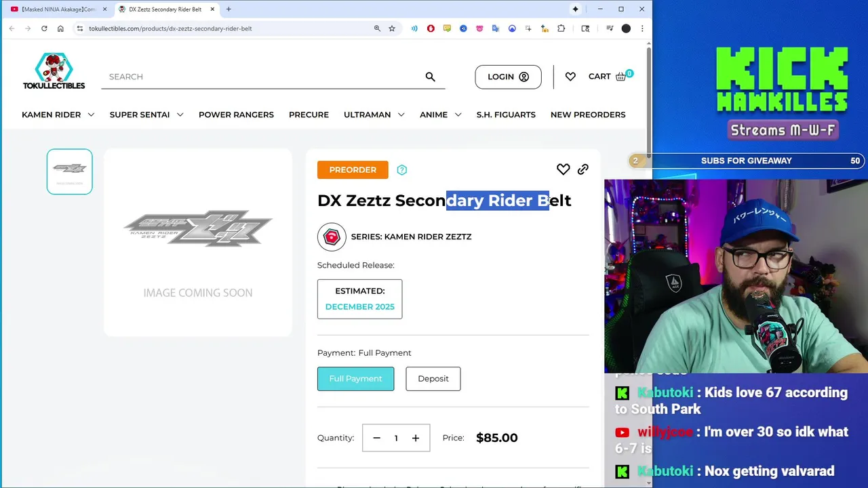Click the page vertical scrollbar
The height and width of the screenshot is (488, 868).
(649, 102)
